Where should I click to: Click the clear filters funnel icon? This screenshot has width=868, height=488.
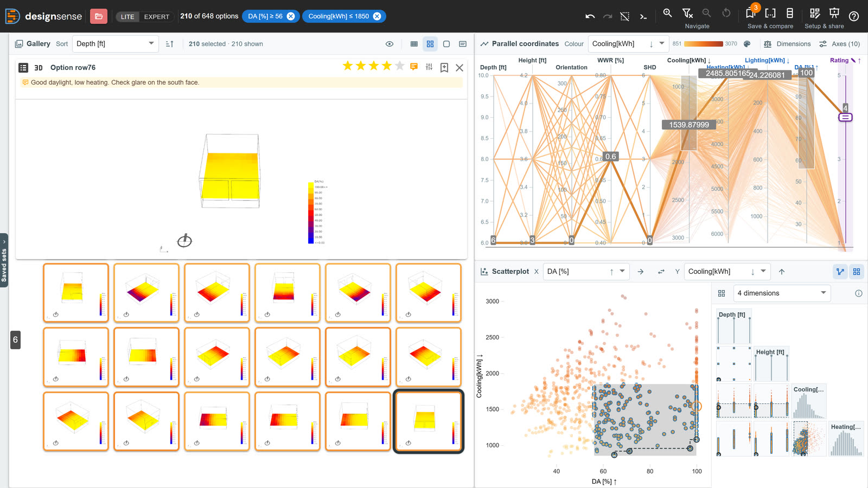687,13
